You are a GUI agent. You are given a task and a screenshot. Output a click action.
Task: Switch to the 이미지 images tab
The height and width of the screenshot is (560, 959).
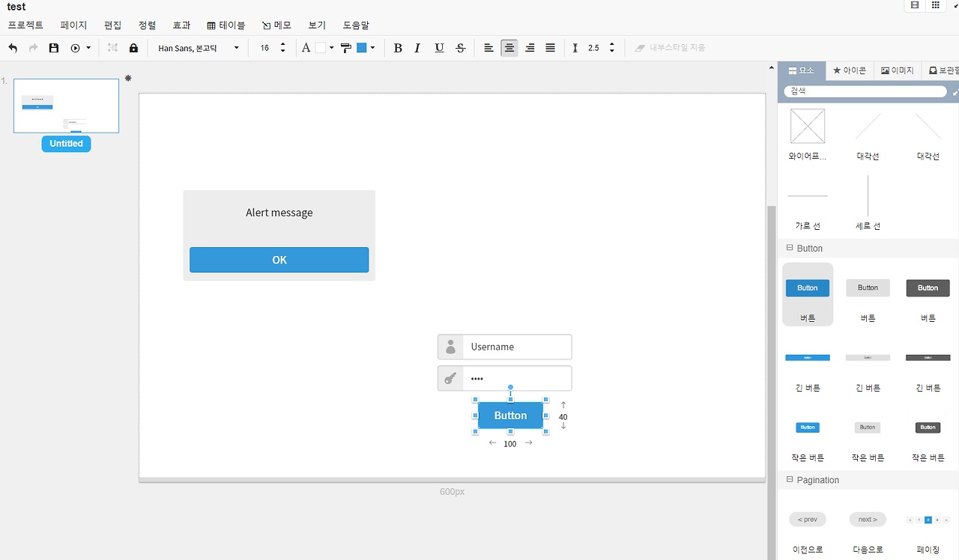pyautogui.click(x=898, y=70)
